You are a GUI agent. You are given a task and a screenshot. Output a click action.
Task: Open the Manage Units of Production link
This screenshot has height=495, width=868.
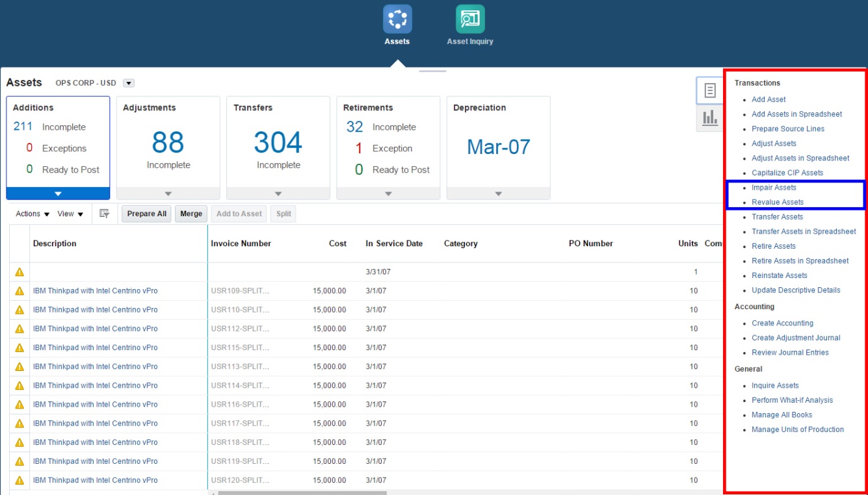tap(798, 429)
